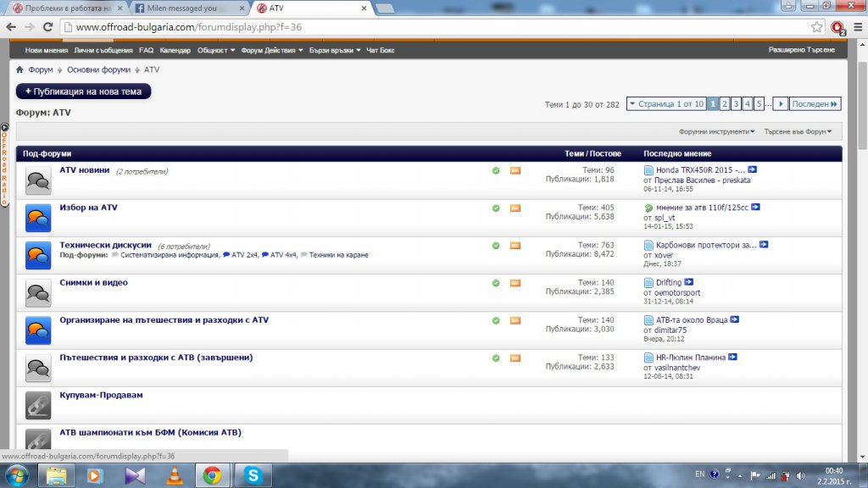Open user profile dimitar75
The image size is (868, 488).
point(670,330)
